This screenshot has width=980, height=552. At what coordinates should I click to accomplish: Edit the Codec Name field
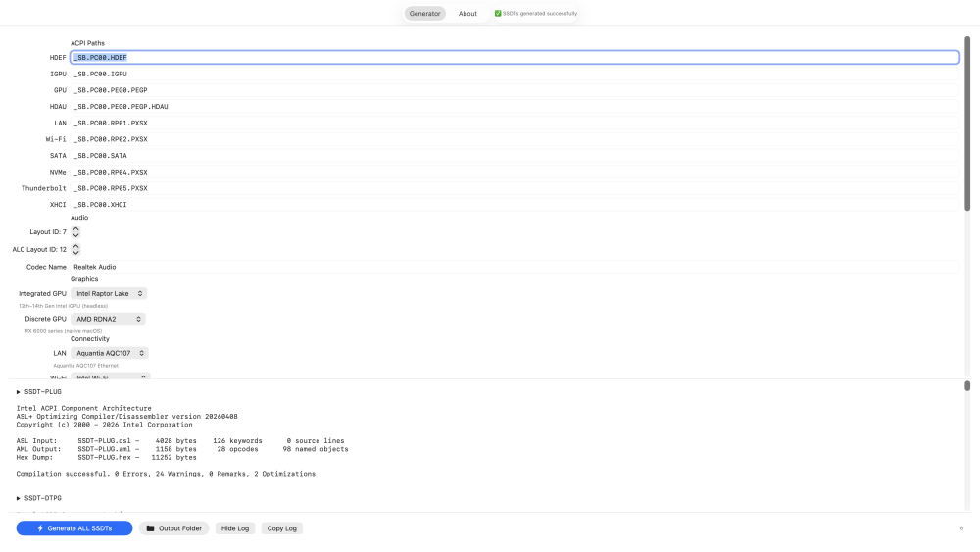[514, 267]
